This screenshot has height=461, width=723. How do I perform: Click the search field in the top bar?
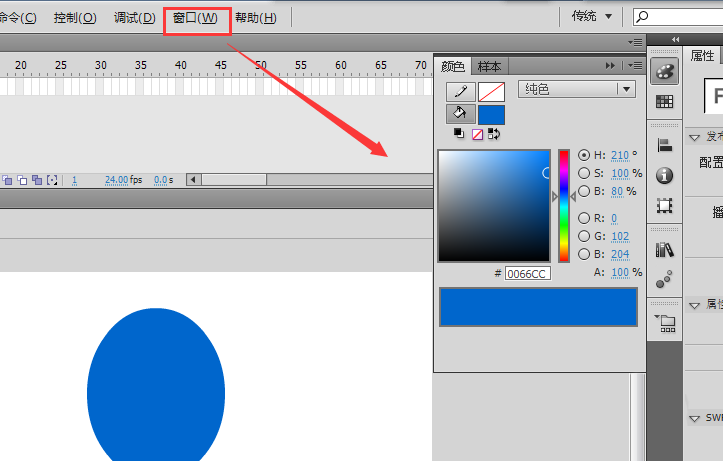pyautogui.click(x=678, y=17)
